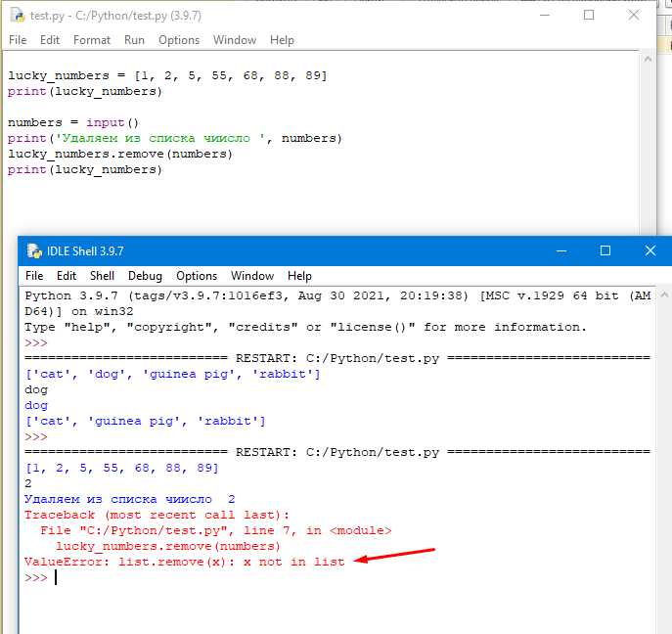
Task: Open the editor's Window menu
Action: click(x=235, y=40)
